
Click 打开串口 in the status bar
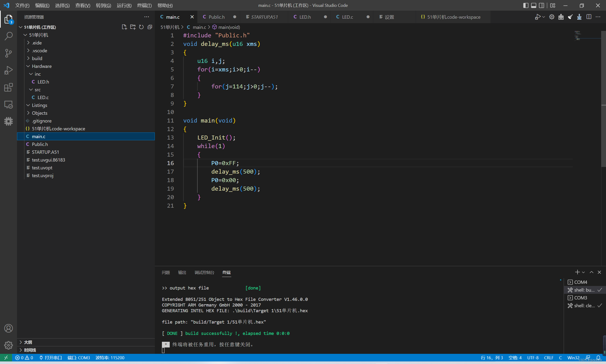coord(51,358)
